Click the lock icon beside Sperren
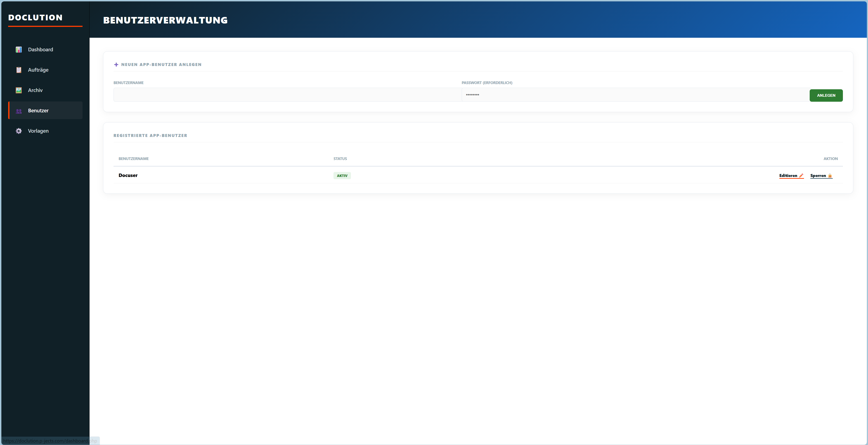Viewport: 868px width, 445px height. pos(830,176)
